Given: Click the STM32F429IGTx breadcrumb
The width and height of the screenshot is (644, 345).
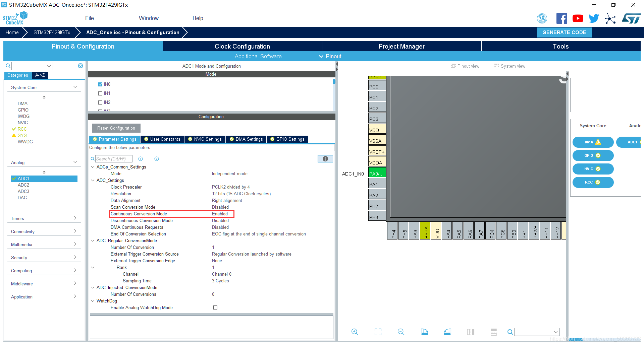Looking at the screenshot, I should pyautogui.click(x=52, y=32).
